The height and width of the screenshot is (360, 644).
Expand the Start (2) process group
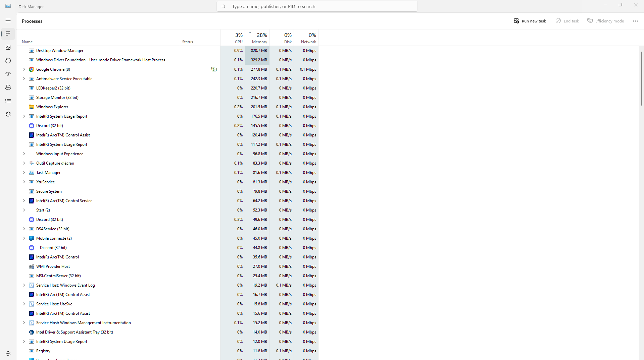click(24, 210)
